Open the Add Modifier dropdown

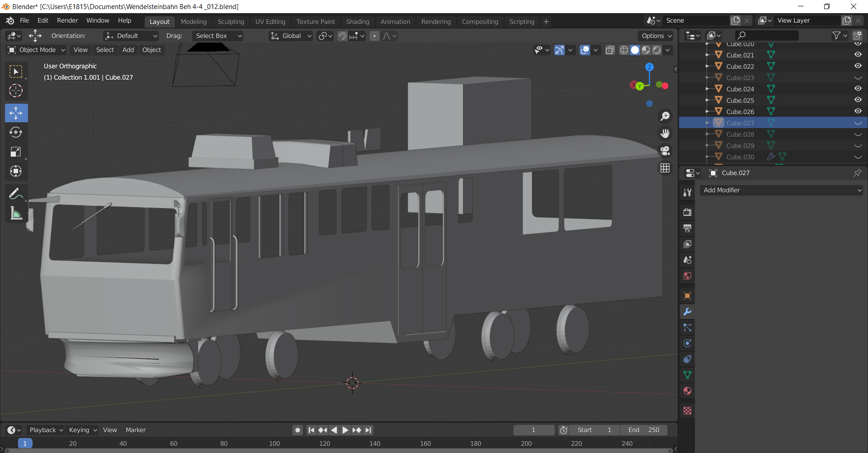(781, 190)
